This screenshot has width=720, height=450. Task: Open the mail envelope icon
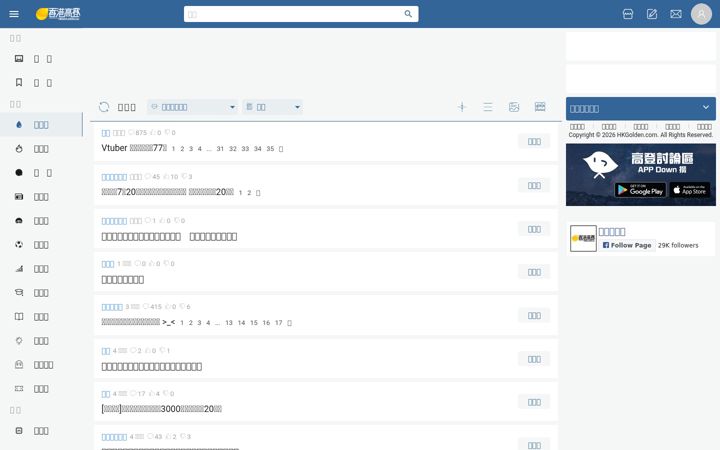coord(675,14)
